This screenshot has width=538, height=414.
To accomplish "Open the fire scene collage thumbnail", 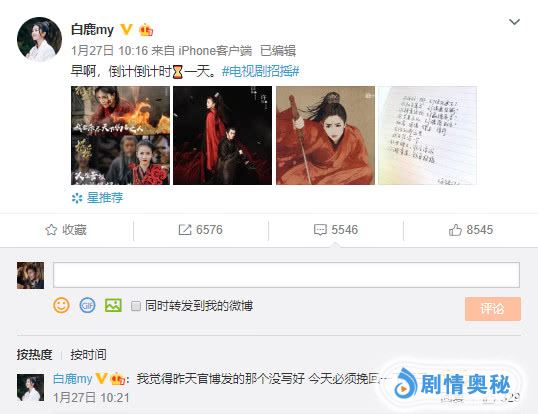I will [120, 135].
